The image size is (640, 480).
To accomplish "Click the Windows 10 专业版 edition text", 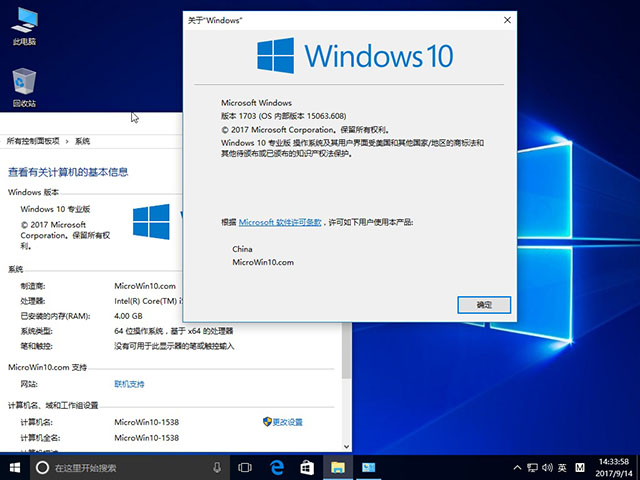I will (55, 209).
